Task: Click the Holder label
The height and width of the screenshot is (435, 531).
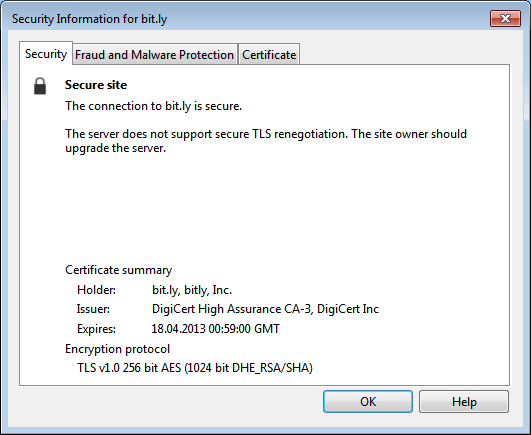Action: click(97, 290)
